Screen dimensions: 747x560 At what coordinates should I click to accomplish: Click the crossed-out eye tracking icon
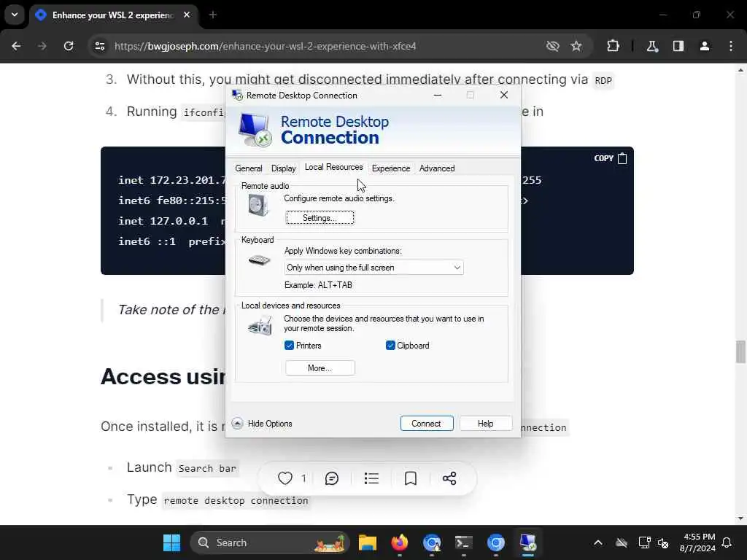[x=553, y=46]
